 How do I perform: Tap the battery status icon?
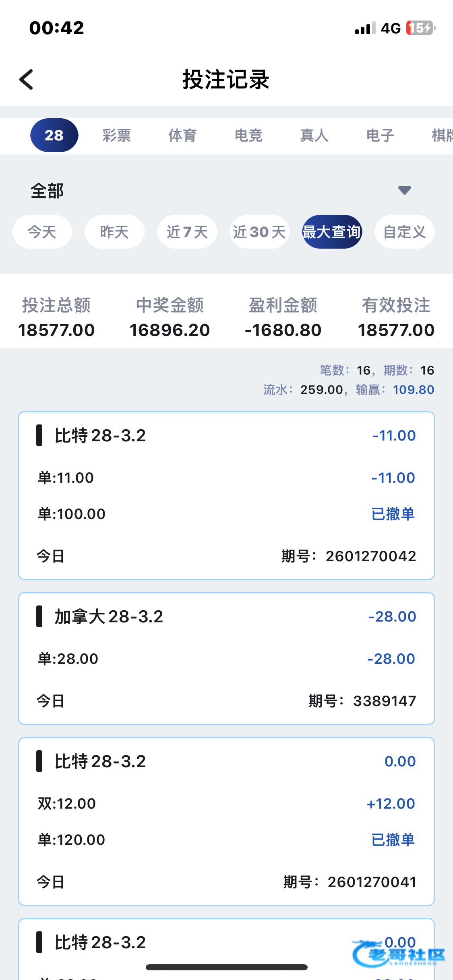pos(420,28)
